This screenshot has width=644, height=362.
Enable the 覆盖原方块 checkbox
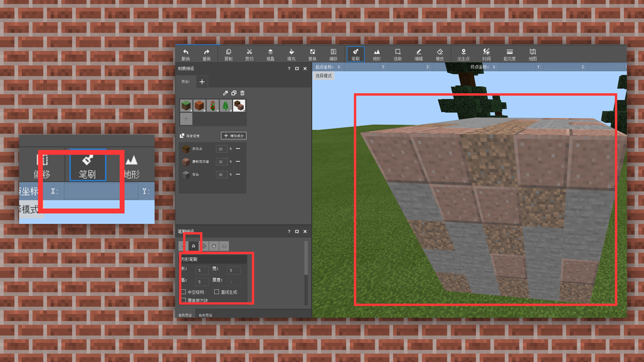[x=183, y=300]
